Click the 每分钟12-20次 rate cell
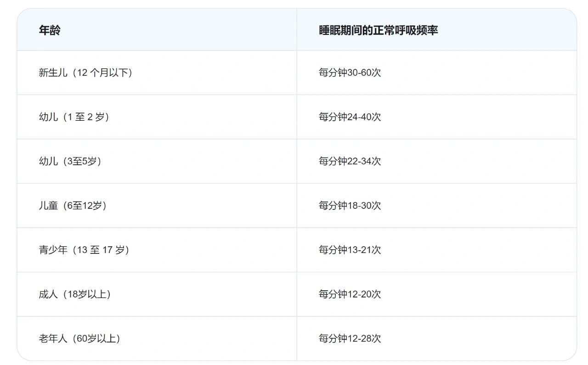588x365 pixels. coord(350,294)
